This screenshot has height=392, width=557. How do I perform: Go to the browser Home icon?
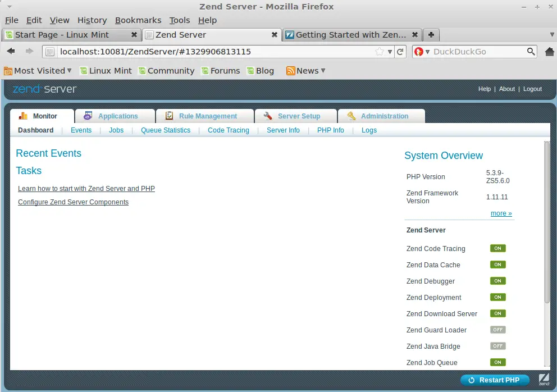point(550,52)
